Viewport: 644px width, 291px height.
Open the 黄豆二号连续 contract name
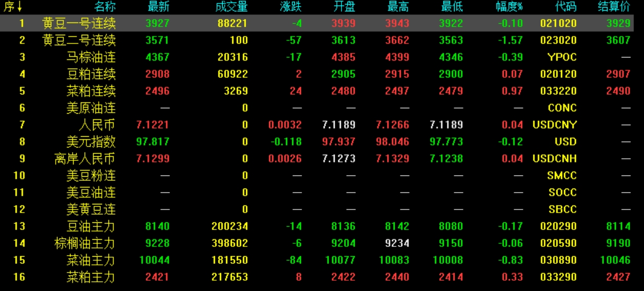79,40
